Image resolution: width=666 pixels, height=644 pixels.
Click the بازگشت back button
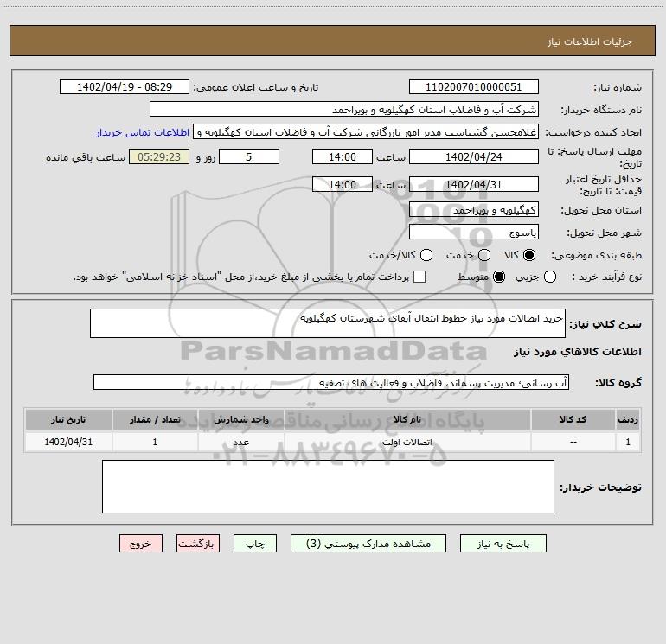tap(198, 544)
